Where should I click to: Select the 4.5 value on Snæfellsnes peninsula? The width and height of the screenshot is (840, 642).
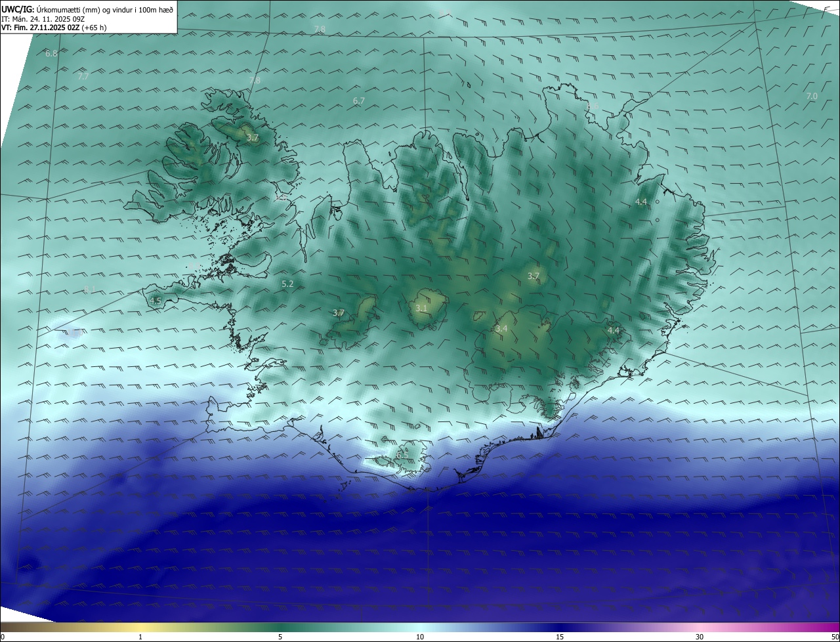point(156,301)
